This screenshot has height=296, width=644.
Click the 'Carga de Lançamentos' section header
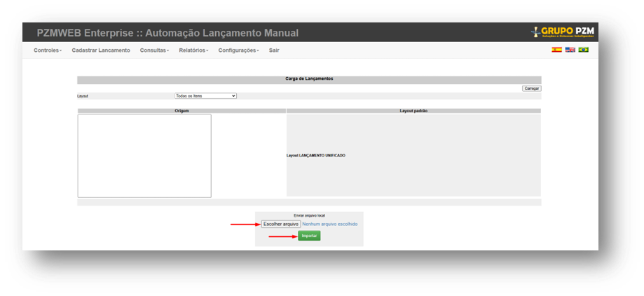tap(309, 79)
